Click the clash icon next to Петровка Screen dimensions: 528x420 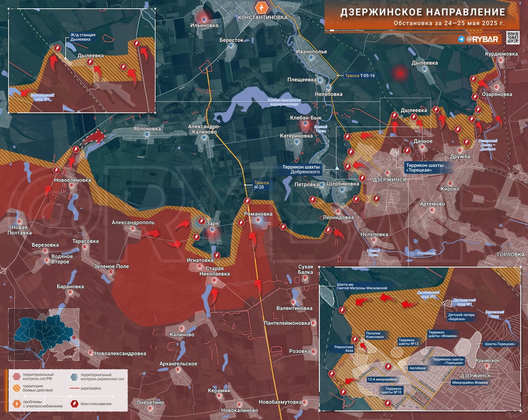tap(313, 199)
